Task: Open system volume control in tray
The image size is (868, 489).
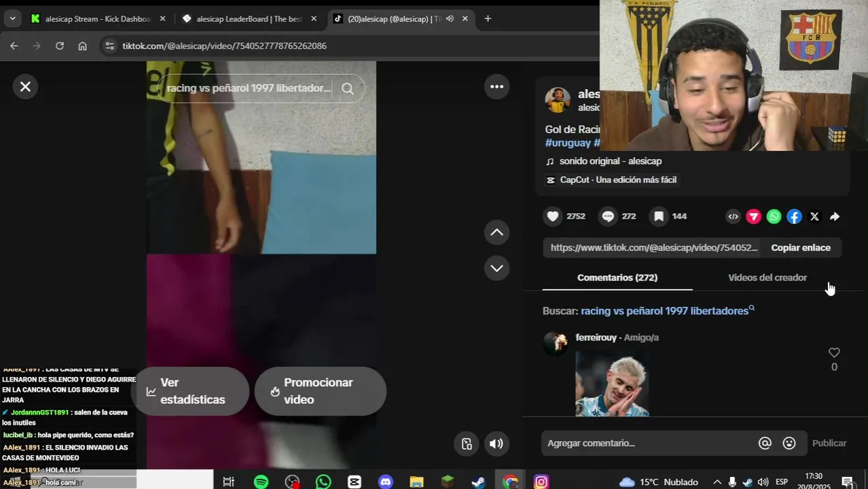Action: [x=763, y=482]
